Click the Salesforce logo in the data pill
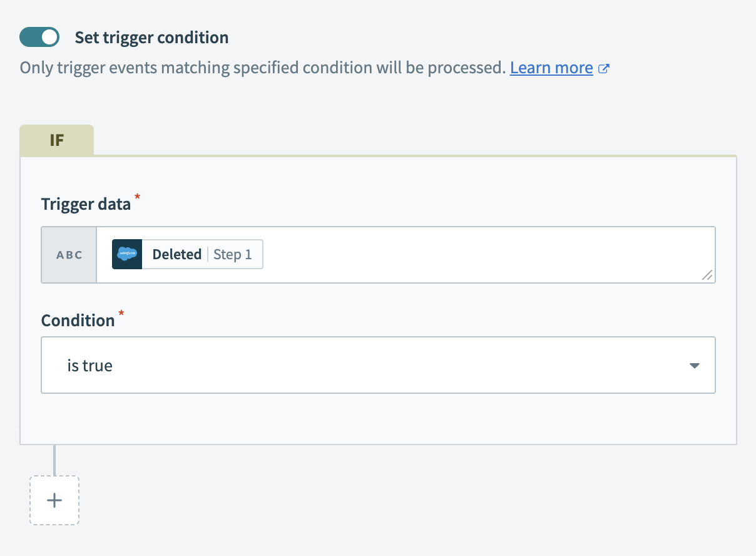Image resolution: width=756 pixels, height=556 pixels. tap(127, 254)
